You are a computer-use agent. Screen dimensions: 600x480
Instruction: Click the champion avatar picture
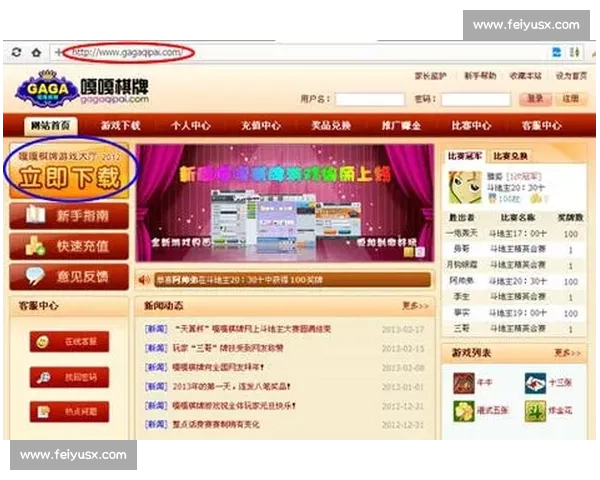pos(465,188)
